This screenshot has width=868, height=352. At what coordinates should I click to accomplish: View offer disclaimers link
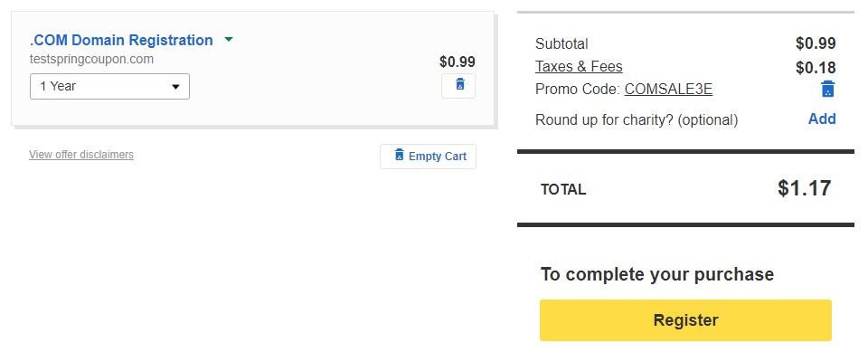(81, 155)
